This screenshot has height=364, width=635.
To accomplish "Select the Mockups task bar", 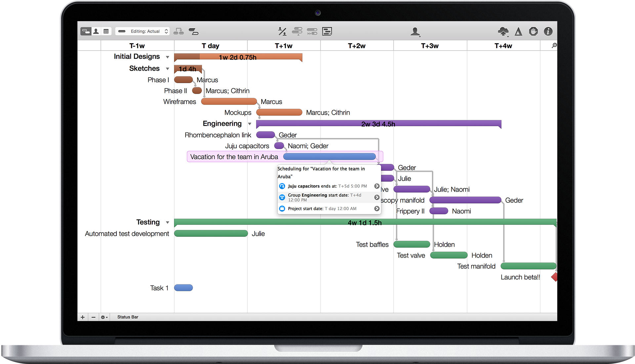I will click(279, 112).
